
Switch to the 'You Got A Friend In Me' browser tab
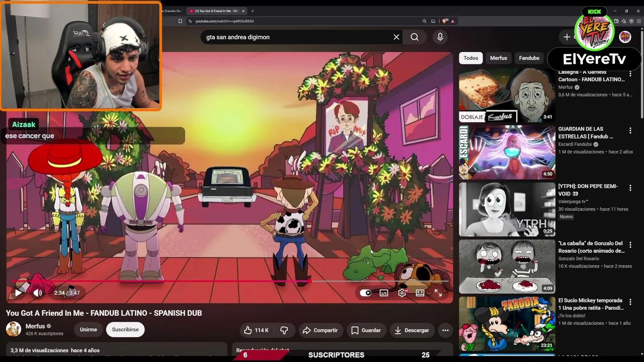click(x=216, y=11)
